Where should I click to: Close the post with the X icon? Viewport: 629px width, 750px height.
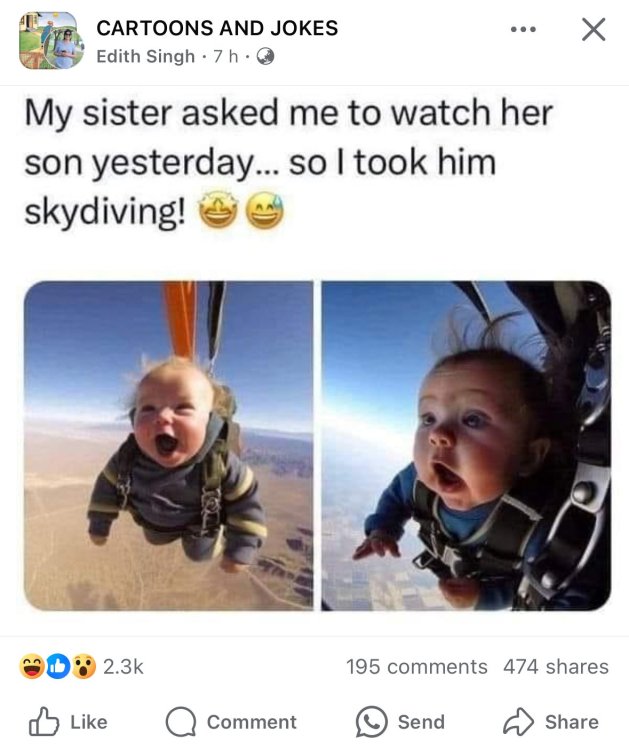594,30
